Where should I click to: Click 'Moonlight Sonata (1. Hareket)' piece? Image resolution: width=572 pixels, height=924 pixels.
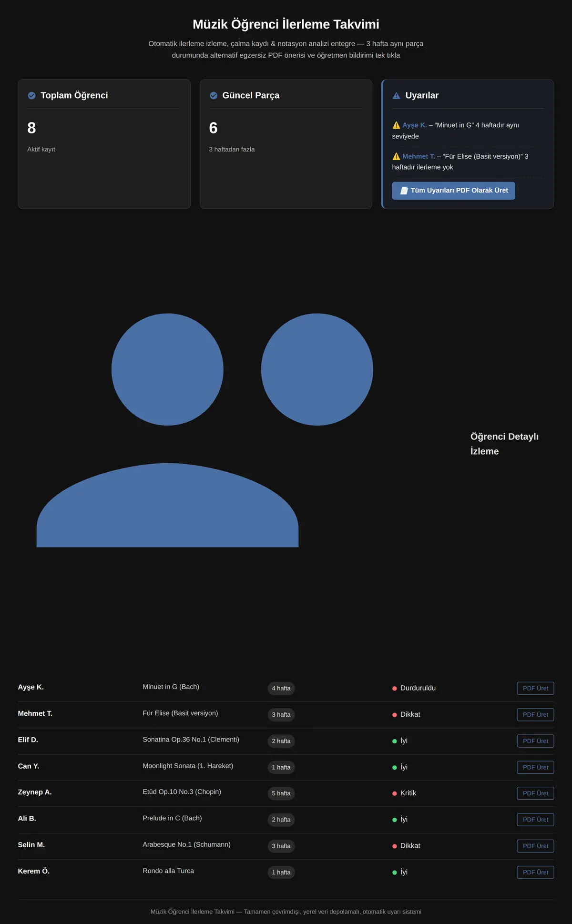pos(188,766)
